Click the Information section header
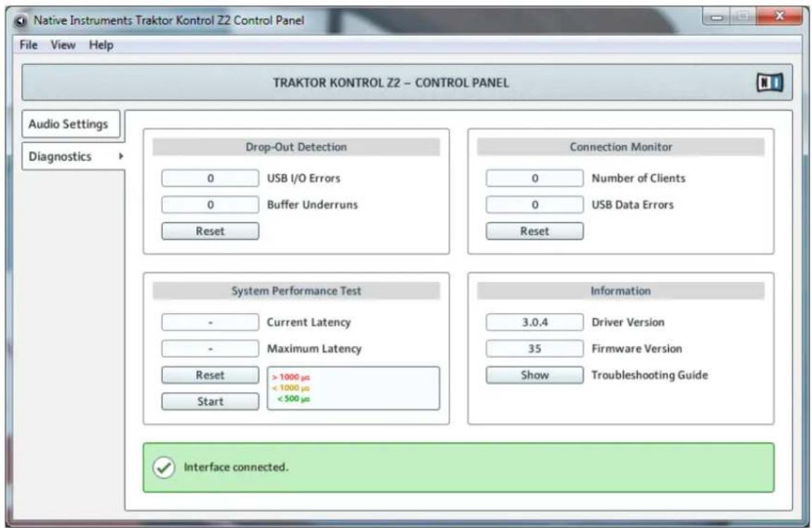Screen dimensions: 812x528 point(621,291)
